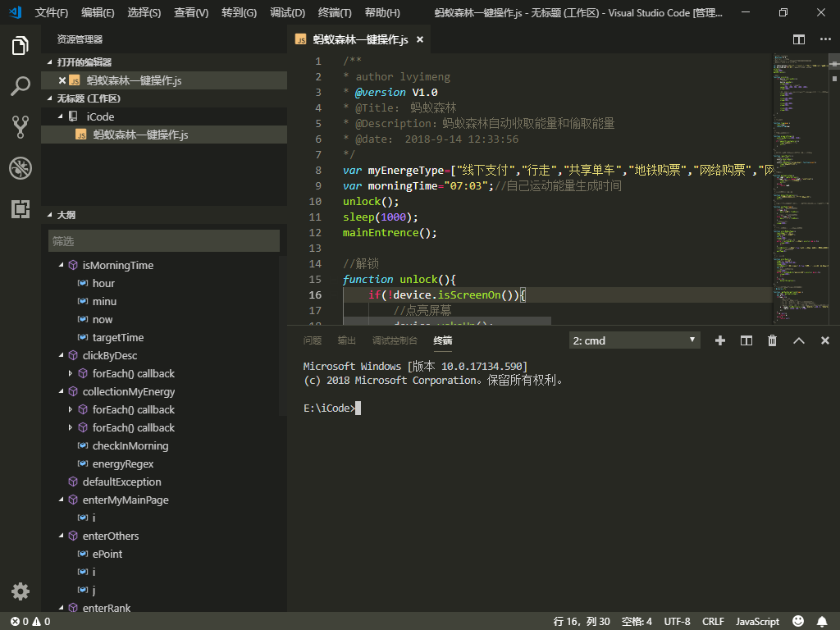Collapse the 大纲 outline section
840x630 pixels.
click(x=50, y=215)
